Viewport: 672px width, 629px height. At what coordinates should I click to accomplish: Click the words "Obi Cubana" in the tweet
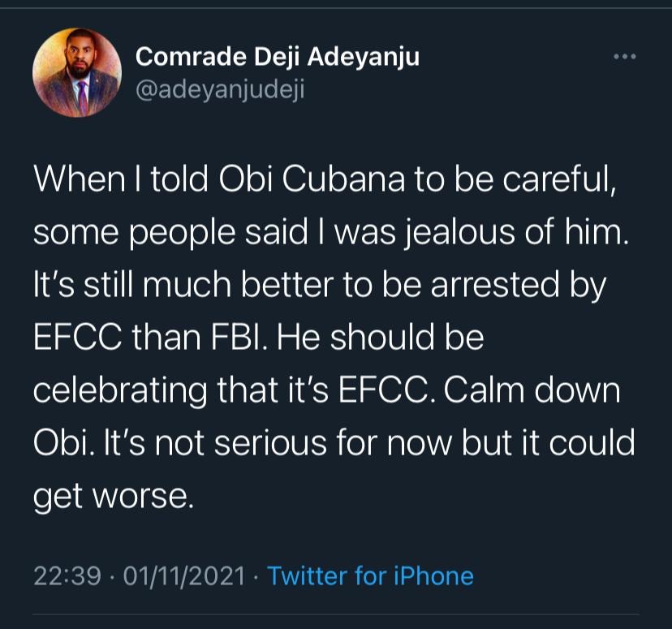(308, 179)
